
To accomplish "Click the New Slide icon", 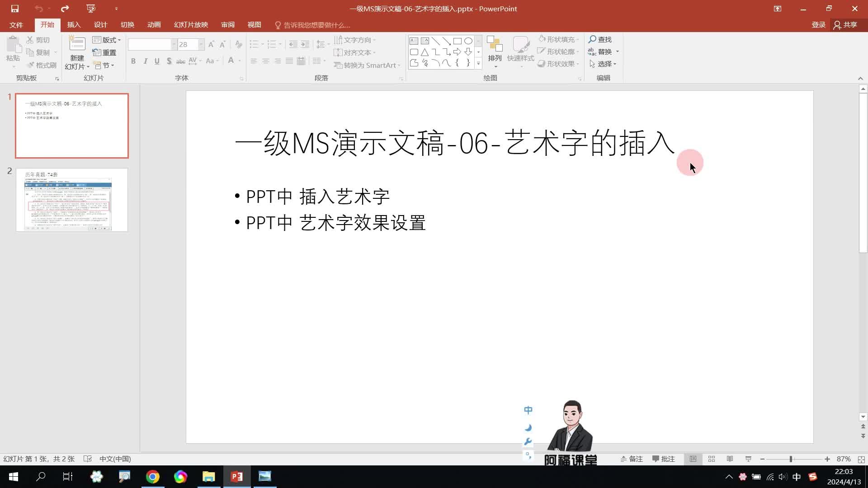I will [x=77, y=44].
